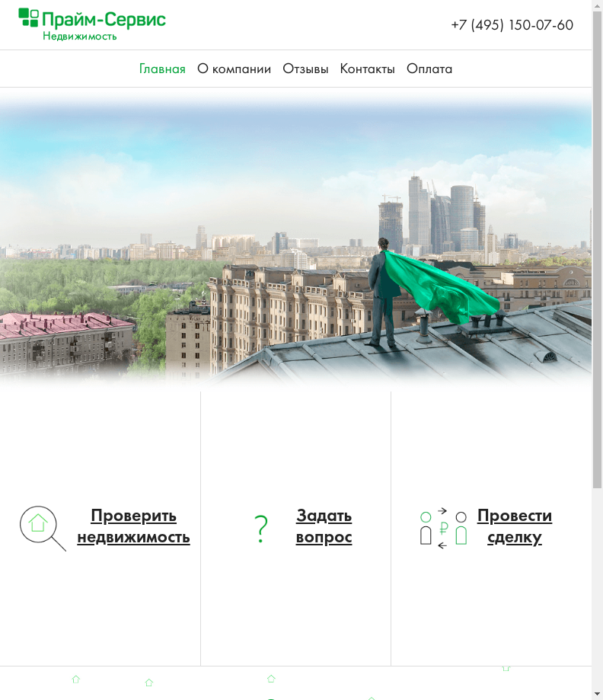Screen dimensions: 603x700
Task: Click the green question mark icon
Action: pyautogui.click(x=261, y=528)
